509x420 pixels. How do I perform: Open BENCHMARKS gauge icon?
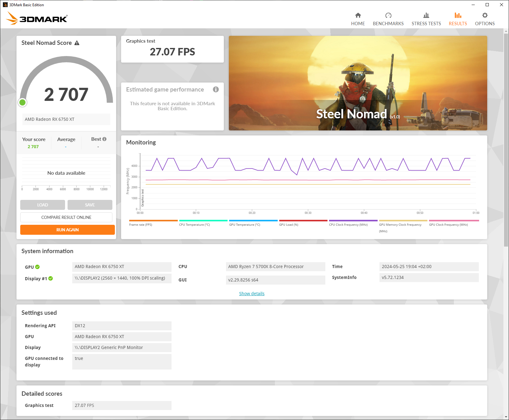(388, 15)
